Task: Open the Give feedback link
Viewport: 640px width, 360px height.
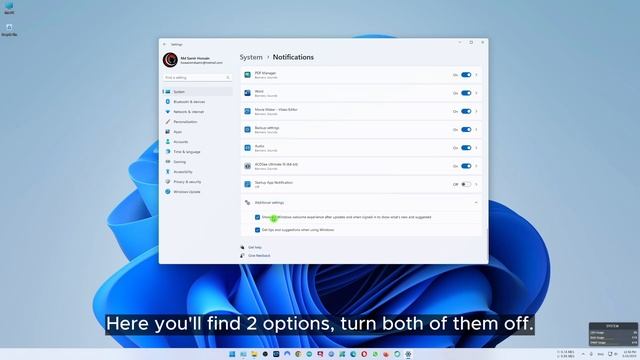Action: 259,256
